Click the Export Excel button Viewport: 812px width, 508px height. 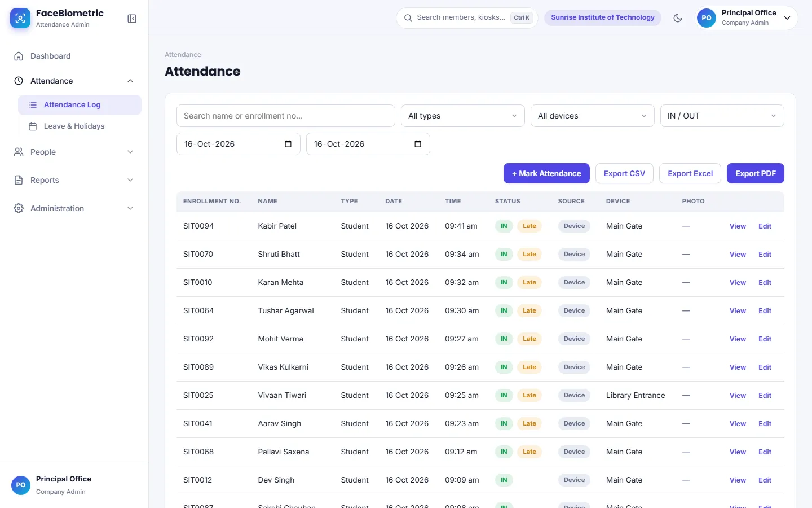click(x=690, y=173)
